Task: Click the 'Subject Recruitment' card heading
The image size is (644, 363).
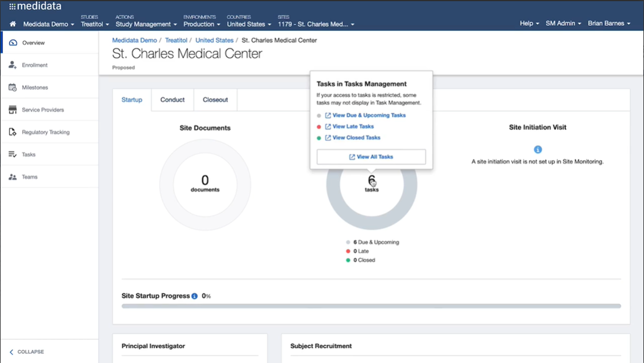Action: click(321, 346)
